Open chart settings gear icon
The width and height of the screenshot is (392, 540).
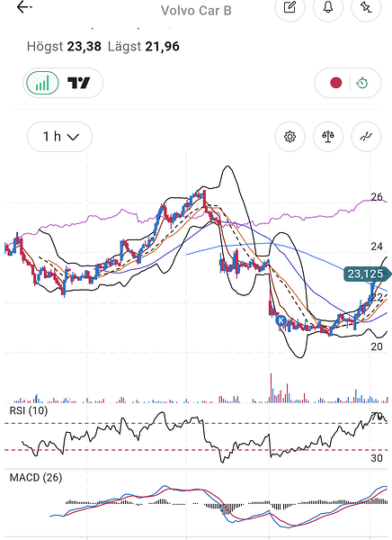[x=290, y=137]
